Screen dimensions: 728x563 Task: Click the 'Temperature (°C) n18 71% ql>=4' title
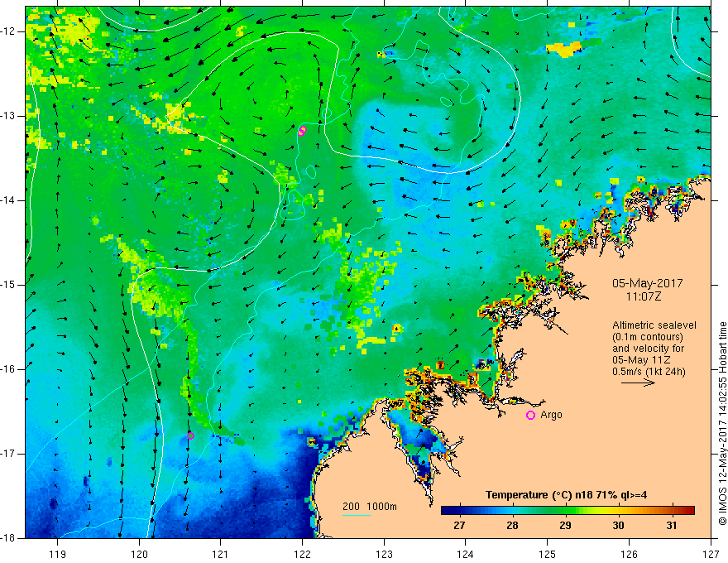(566, 495)
